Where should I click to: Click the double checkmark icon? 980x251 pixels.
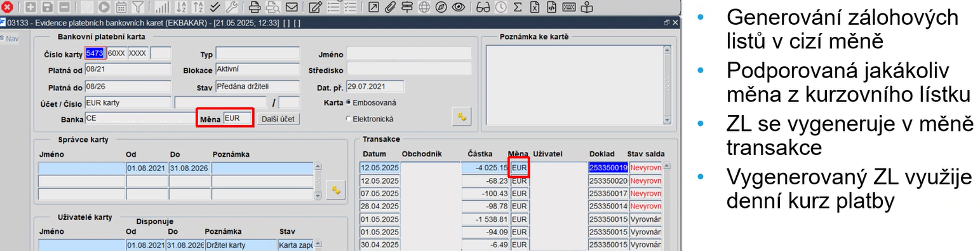[x=215, y=8]
